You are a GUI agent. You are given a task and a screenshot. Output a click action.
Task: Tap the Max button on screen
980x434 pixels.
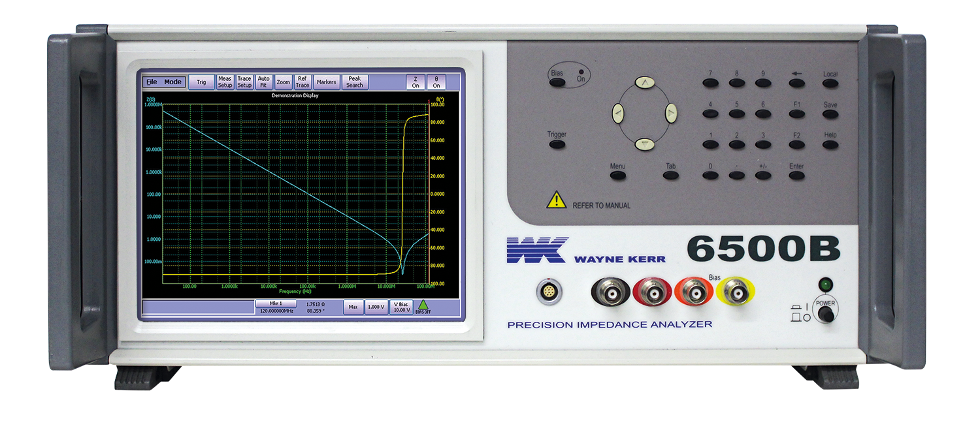pyautogui.click(x=353, y=307)
